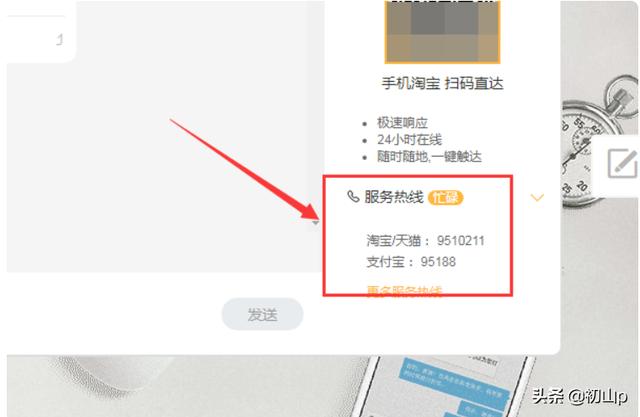640x417 pixels.
Task: Click the 淘宝/天猫 hotline number 9510211
Action: pos(461,241)
